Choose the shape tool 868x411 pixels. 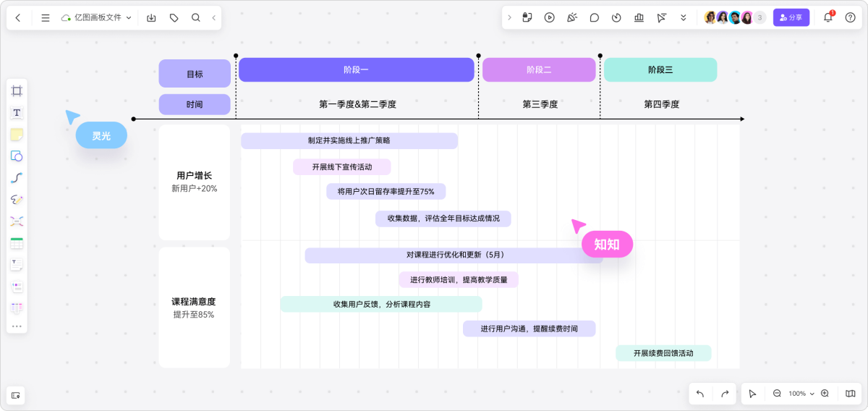click(x=17, y=156)
